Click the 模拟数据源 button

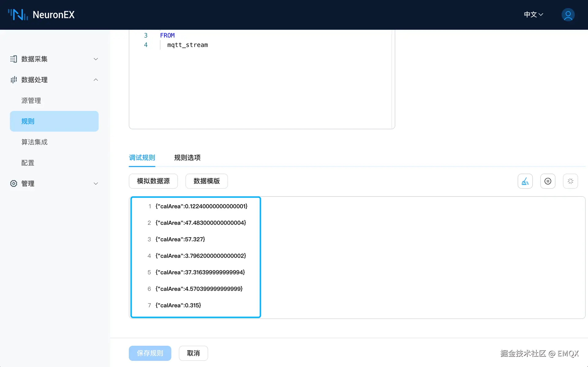[153, 181]
